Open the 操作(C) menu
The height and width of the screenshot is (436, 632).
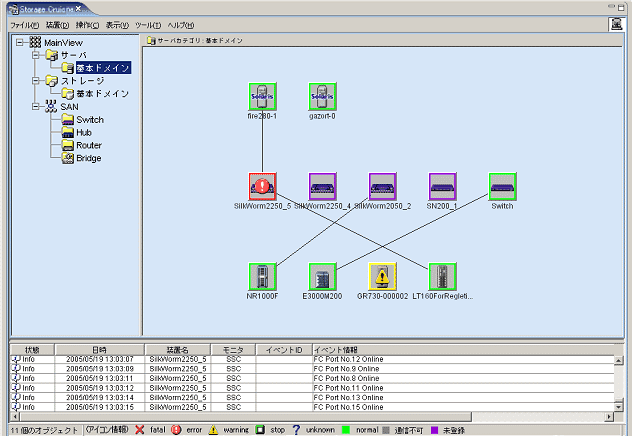click(x=87, y=25)
